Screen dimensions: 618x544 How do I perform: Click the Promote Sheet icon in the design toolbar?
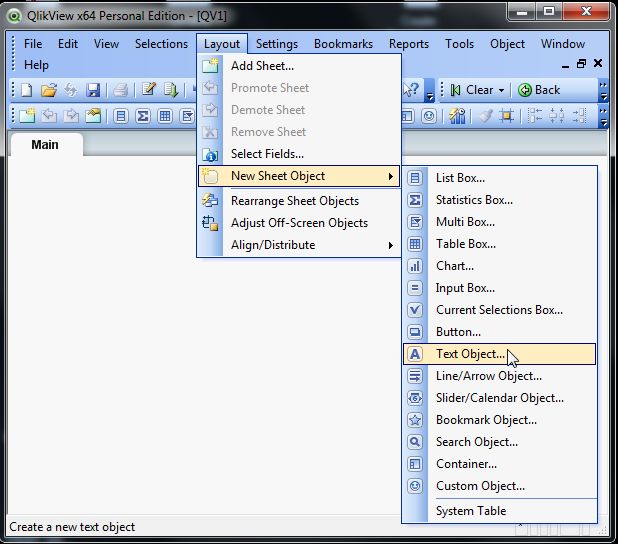[x=49, y=116]
